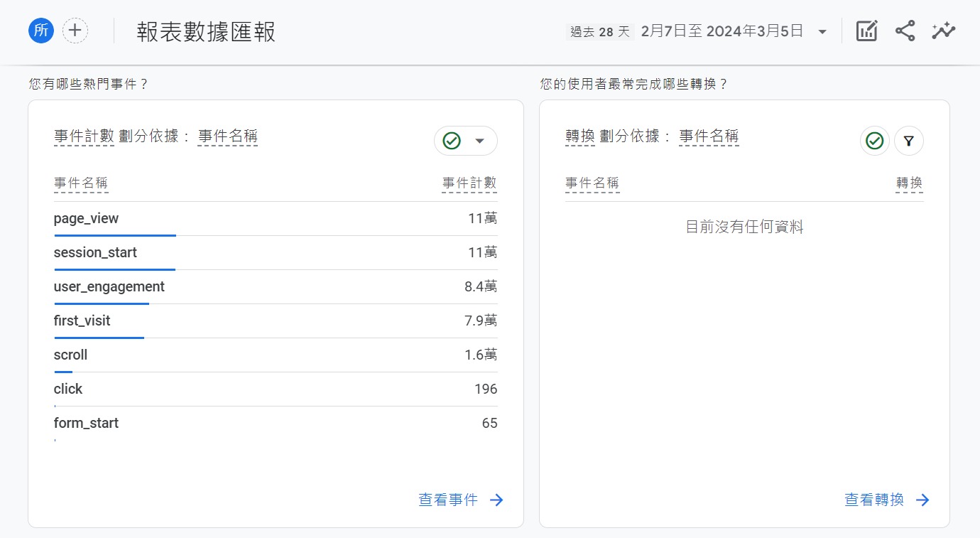
Task: Click the plus icon beside the account circle
Action: click(75, 31)
